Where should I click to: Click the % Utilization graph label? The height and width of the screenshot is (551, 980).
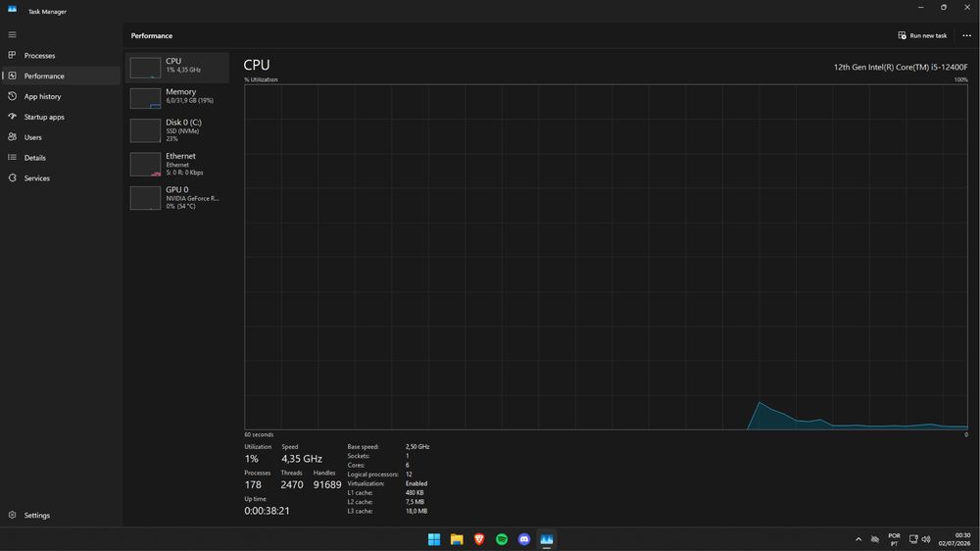click(x=262, y=79)
